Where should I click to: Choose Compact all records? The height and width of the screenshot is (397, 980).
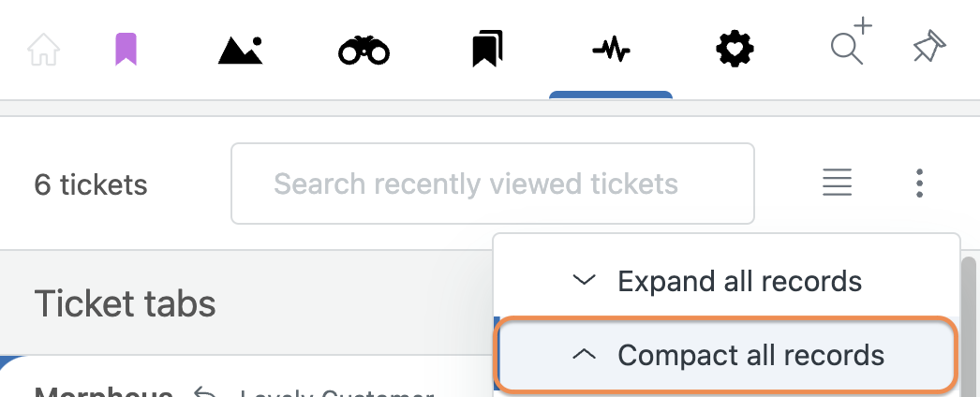726,355
